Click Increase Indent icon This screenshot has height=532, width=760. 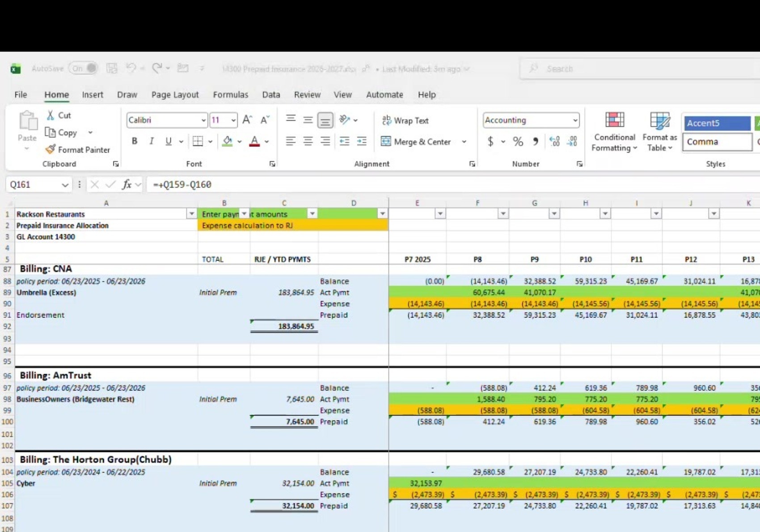362,141
